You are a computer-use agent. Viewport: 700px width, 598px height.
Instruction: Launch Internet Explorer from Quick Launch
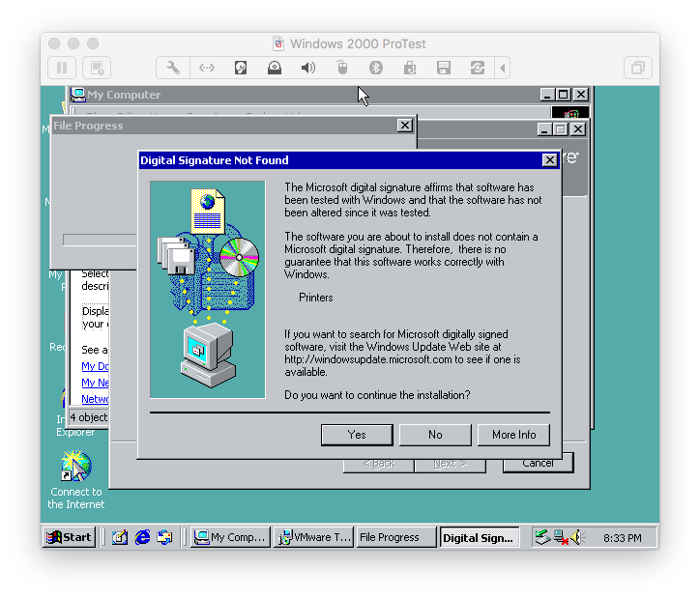143,537
